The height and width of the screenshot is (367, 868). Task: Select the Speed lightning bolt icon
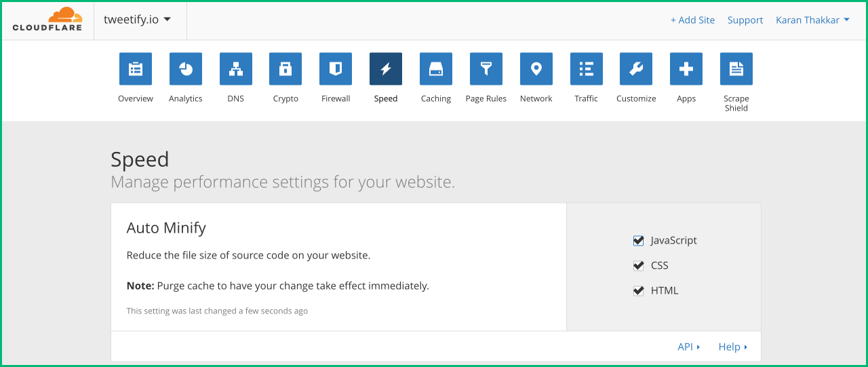tap(386, 69)
